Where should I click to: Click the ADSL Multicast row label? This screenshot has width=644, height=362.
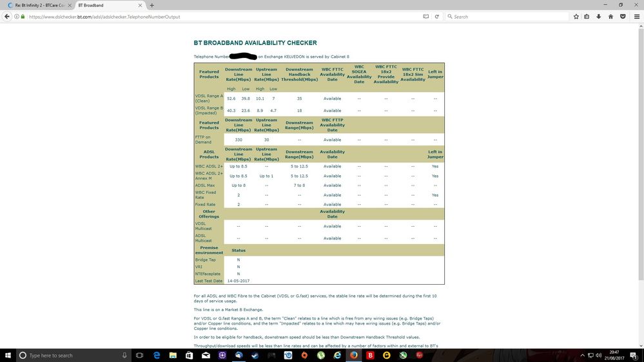point(203,238)
